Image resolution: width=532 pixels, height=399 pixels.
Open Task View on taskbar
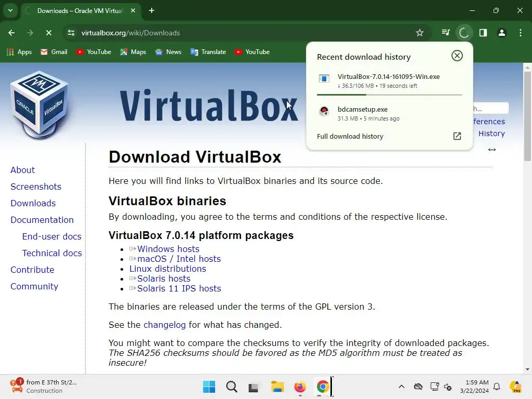click(254, 387)
